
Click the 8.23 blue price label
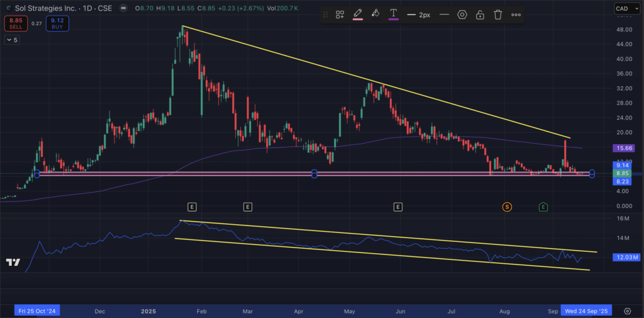click(x=621, y=181)
